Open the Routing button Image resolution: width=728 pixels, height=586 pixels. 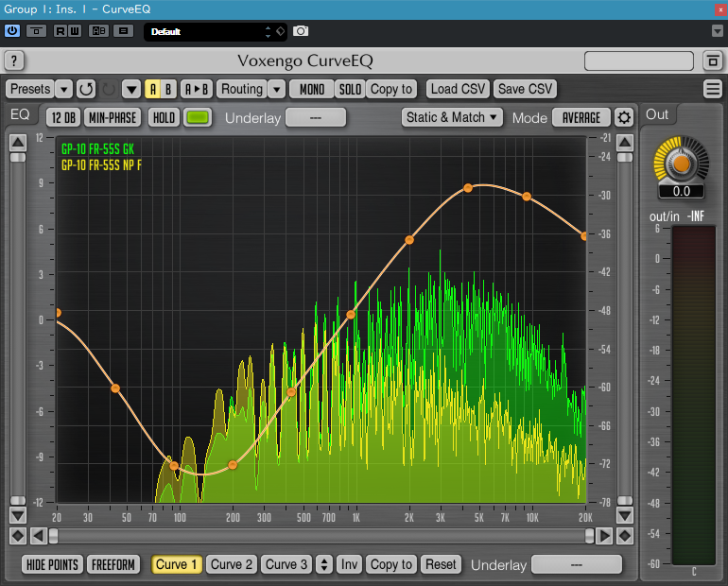click(x=242, y=89)
